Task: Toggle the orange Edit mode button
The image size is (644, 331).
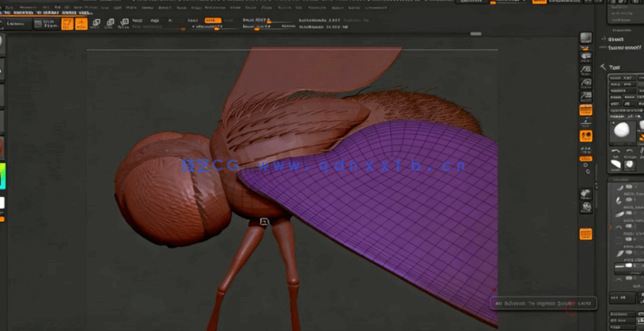Action: 67,24
